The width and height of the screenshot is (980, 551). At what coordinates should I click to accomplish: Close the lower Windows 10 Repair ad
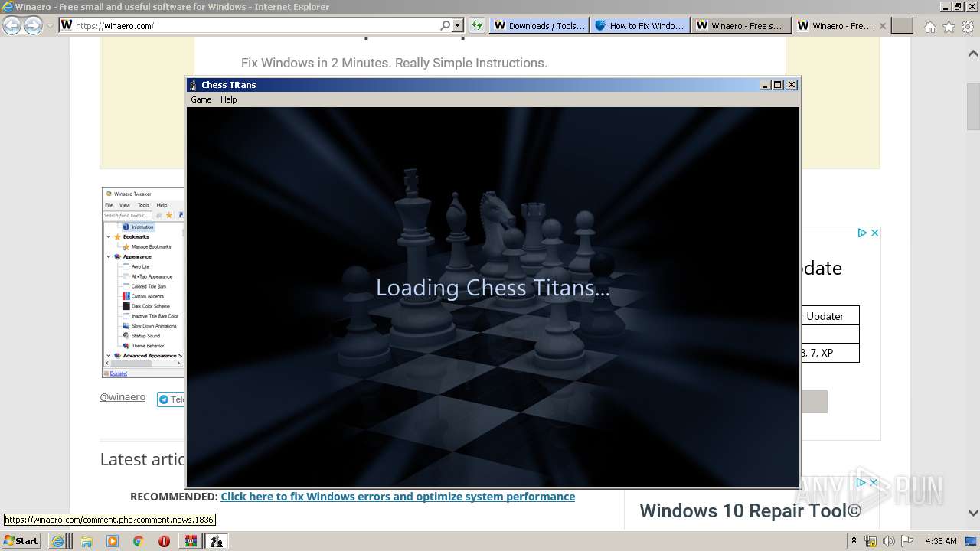click(x=874, y=482)
